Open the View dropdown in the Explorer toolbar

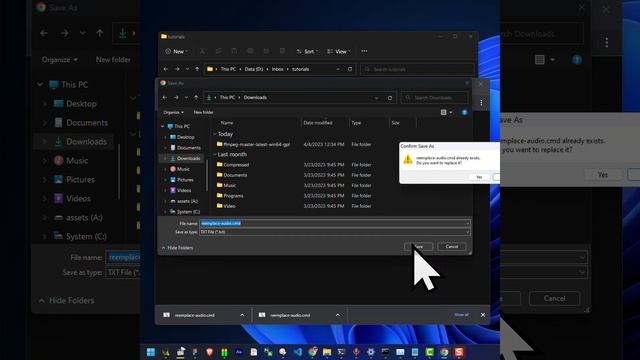point(339,51)
